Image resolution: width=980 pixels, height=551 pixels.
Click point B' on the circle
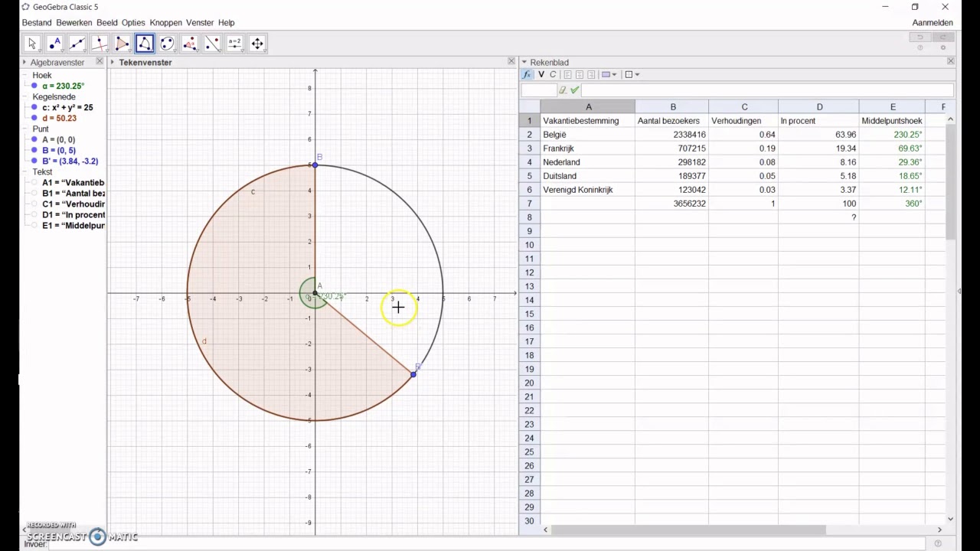tap(413, 374)
